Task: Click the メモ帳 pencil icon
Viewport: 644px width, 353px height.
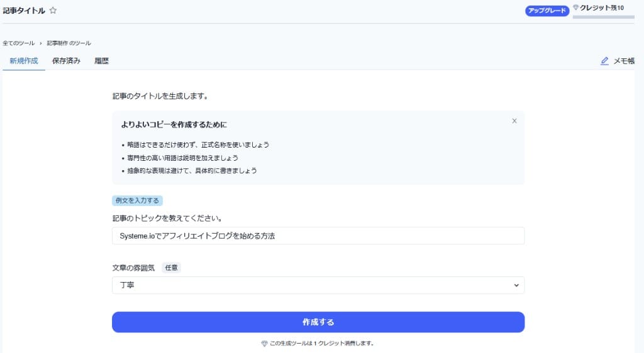Action: 604,61
